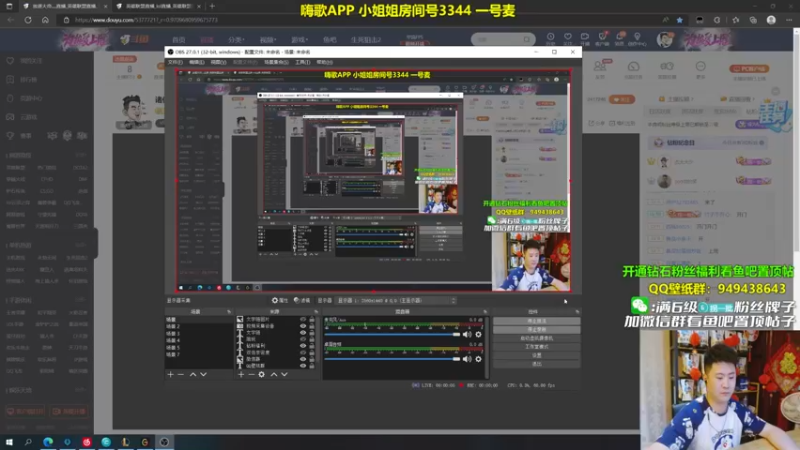Click 停止录制 stop recording button

[x=536, y=330]
